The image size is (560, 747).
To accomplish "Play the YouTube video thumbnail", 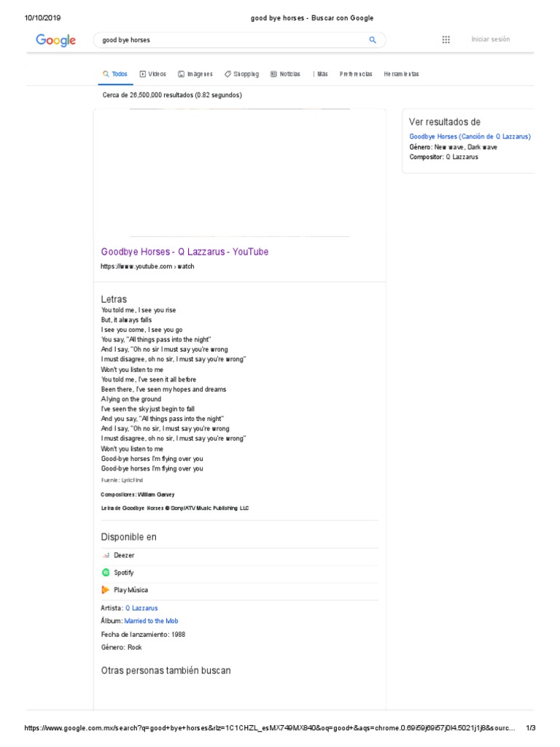I will coord(239,173).
